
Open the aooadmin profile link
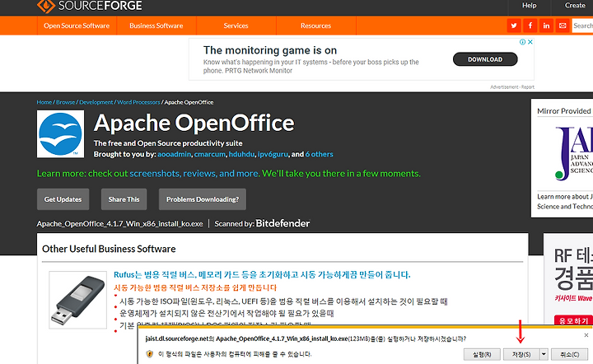[x=175, y=154]
